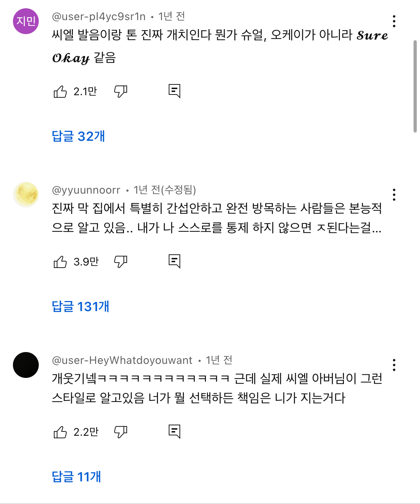Image resolution: width=420 pixels, height=504 pixels.
Task: Visit the @user-HeyWhatdoyouwant channel link
Action: click(x=122, y=360)
